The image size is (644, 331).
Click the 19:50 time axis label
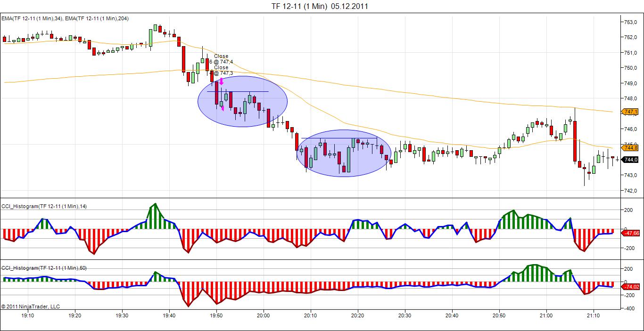click(x=216, y=315)
